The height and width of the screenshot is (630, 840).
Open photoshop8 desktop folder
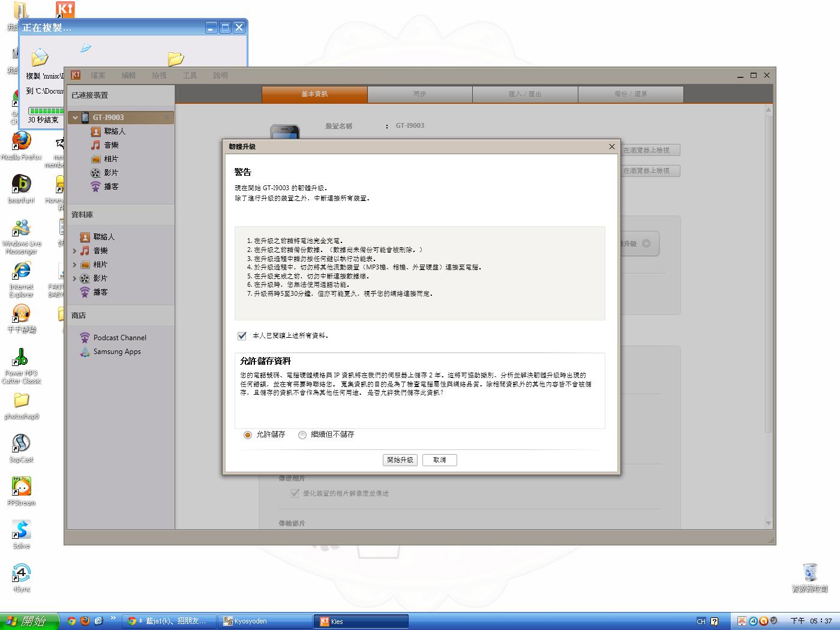22,406
